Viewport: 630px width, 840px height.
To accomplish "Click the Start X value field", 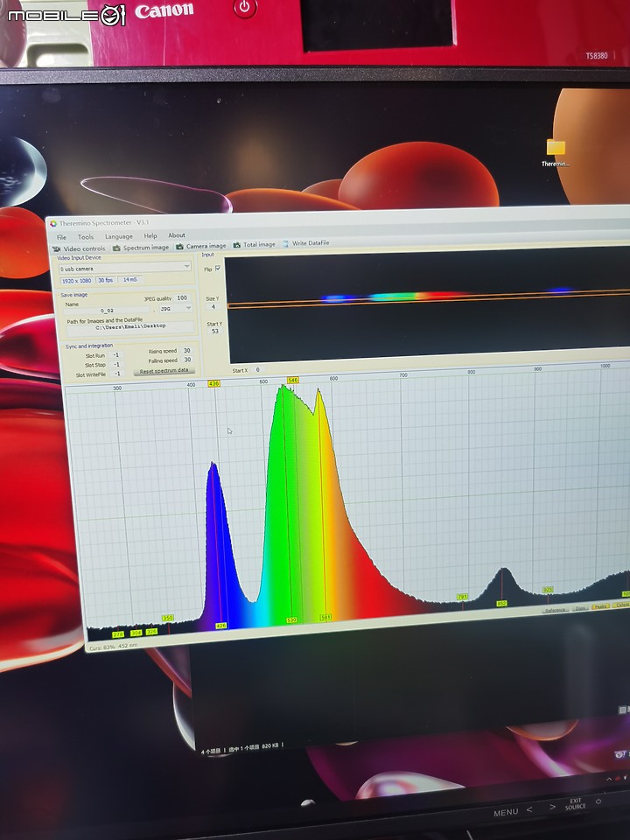I will [257, 369].
